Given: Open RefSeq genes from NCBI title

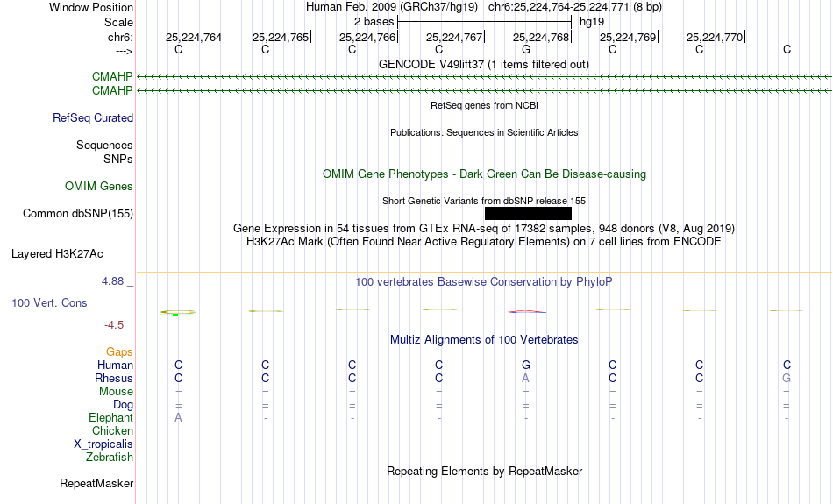Looking at the screenshot, I should [x=484, y=105].
